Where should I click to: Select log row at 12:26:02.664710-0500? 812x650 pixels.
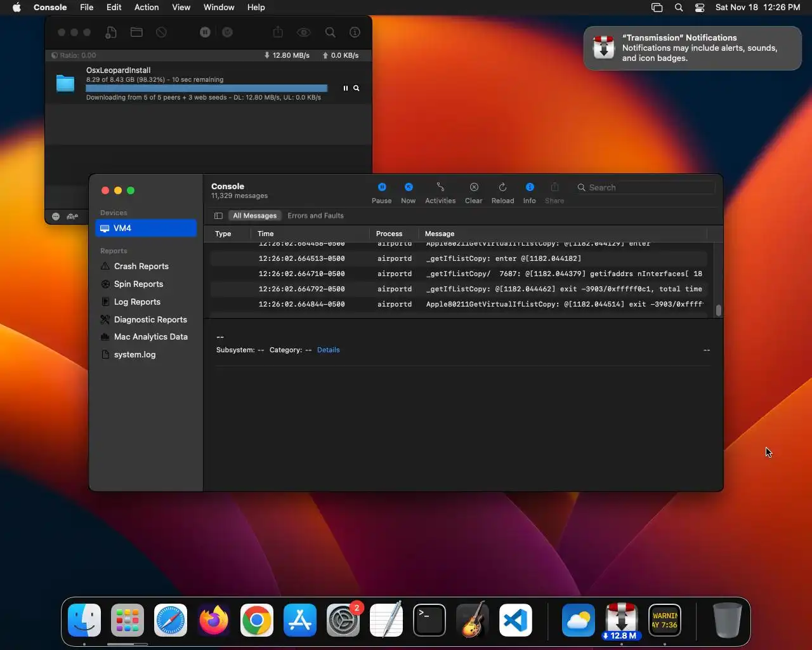tap(459, 274)
